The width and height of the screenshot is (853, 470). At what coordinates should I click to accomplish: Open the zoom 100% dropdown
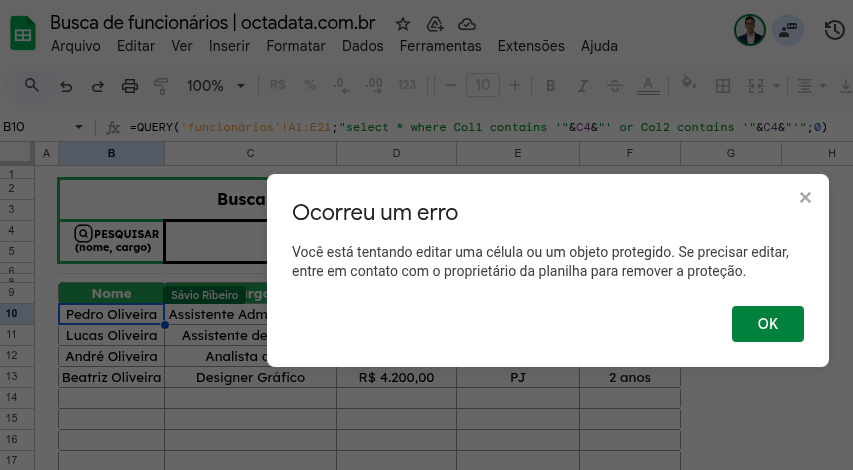215,86
